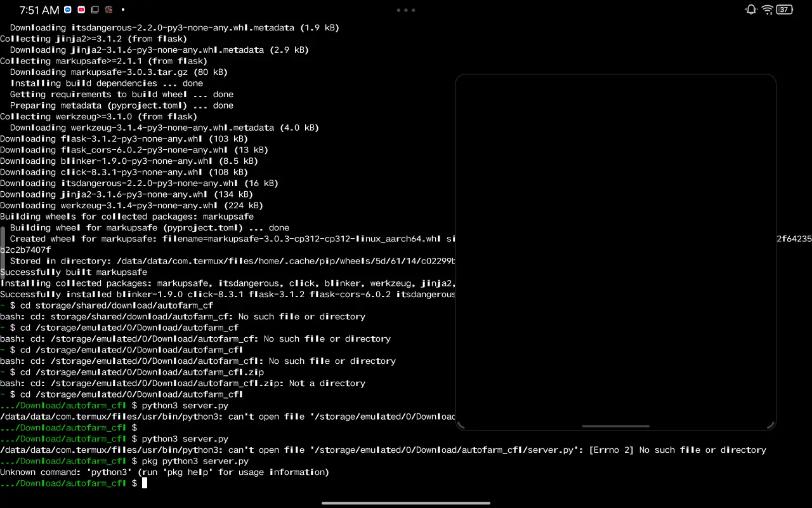The height and width of the screenshot is (508, 812).
Task: Tap the battery indicator showing 37
Action: 785,10
